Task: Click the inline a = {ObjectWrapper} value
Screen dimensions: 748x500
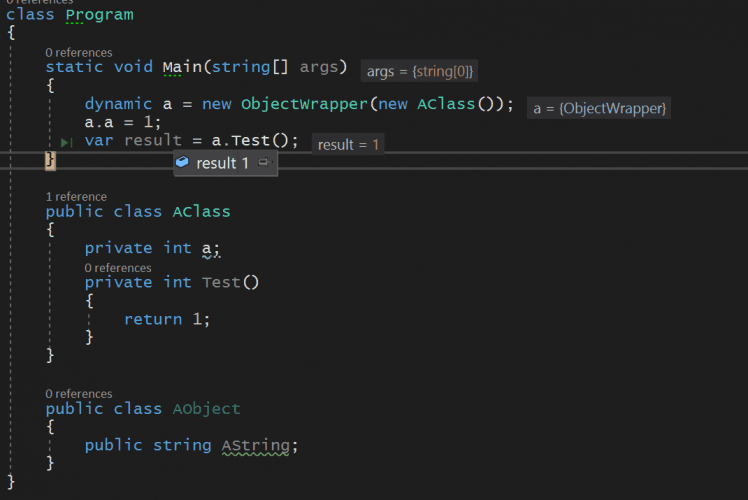Action: (599, 108)
